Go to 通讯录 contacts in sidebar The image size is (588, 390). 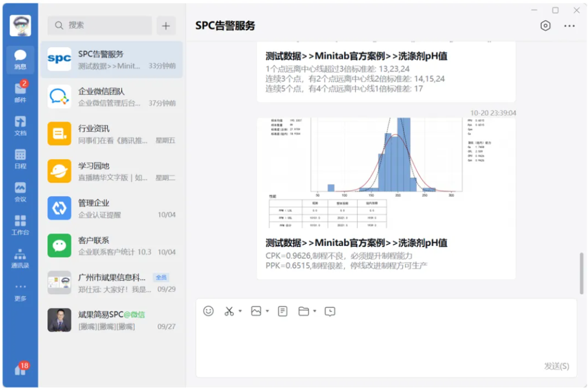click(20, 258)
